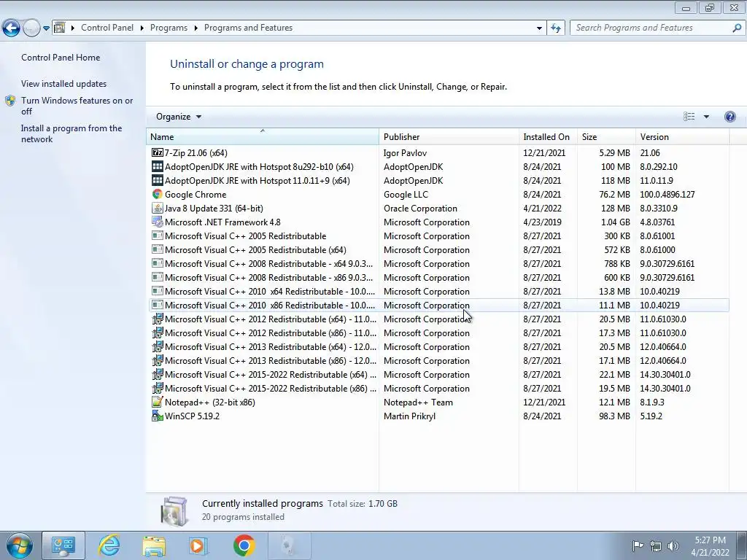Expand the root breadcrumb arrow before Control Panel

[73, 28]
